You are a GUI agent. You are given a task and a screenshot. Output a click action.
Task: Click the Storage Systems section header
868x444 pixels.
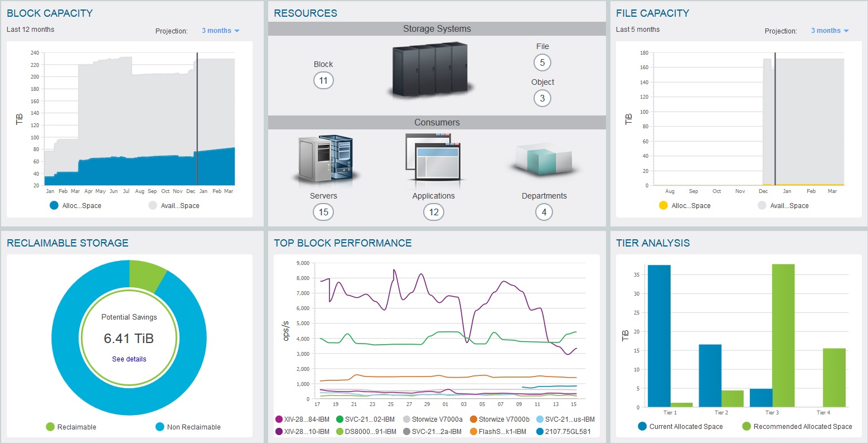point(437,29)
